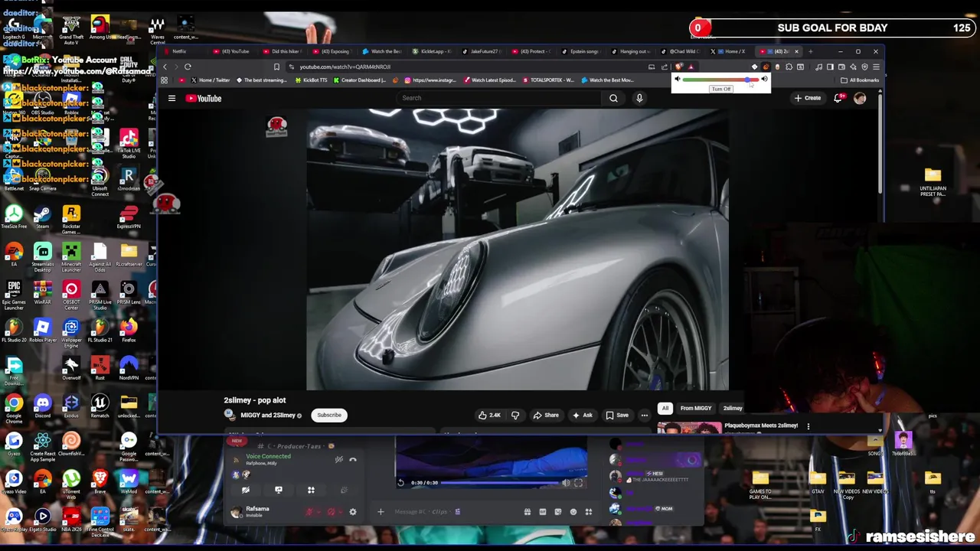This screenshot has height=551, width=980.
Task: Go back in the browser
Action: (165, 67)
